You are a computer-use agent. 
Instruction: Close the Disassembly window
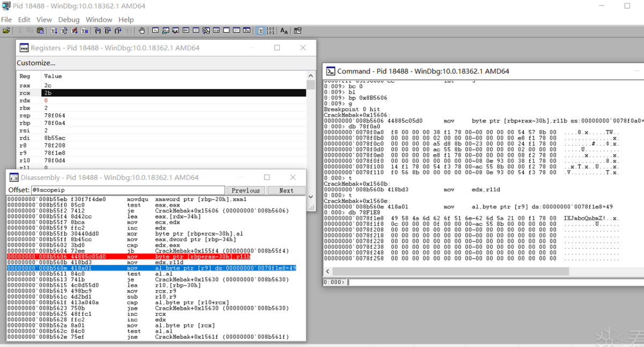293,177
